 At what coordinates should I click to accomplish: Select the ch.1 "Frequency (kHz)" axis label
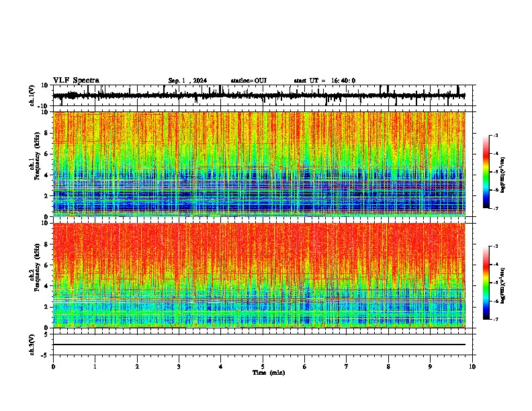click(x=37, y=156)
